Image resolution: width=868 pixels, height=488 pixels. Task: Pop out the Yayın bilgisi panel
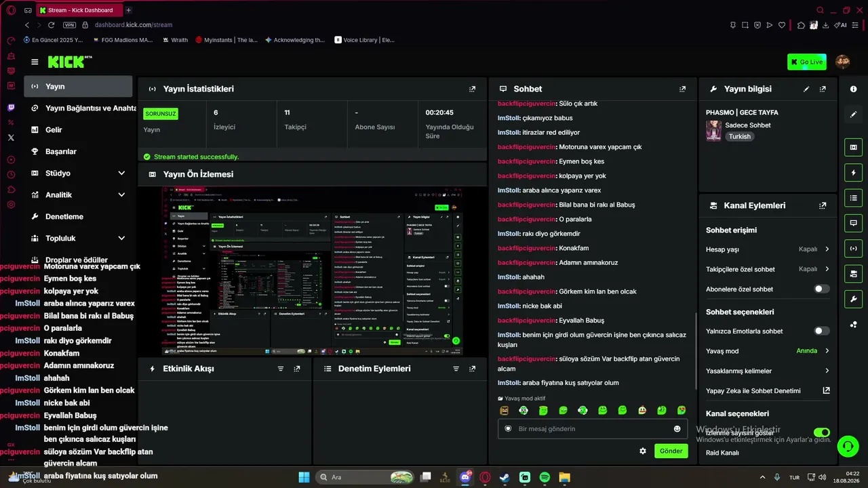pos(823,89)
